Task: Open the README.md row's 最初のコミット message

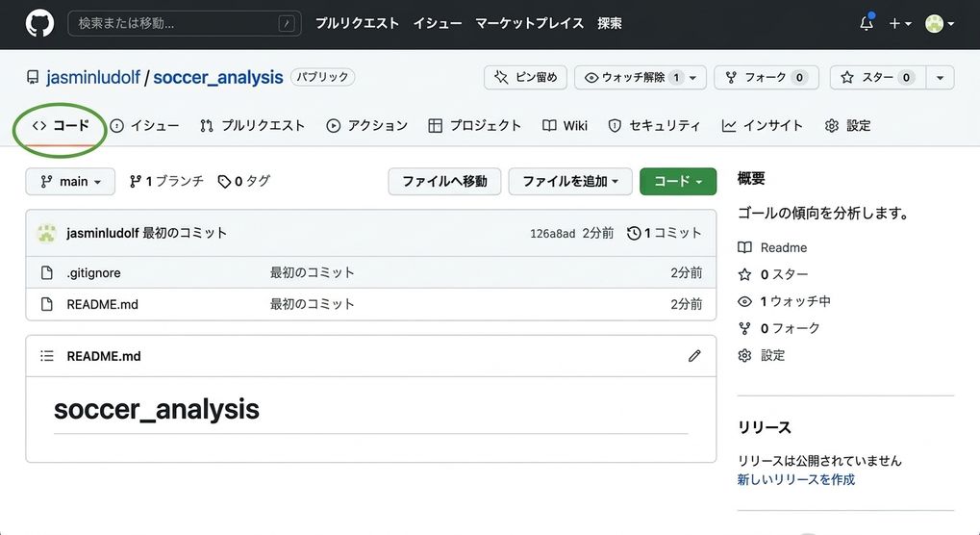Action: point(312,304)
